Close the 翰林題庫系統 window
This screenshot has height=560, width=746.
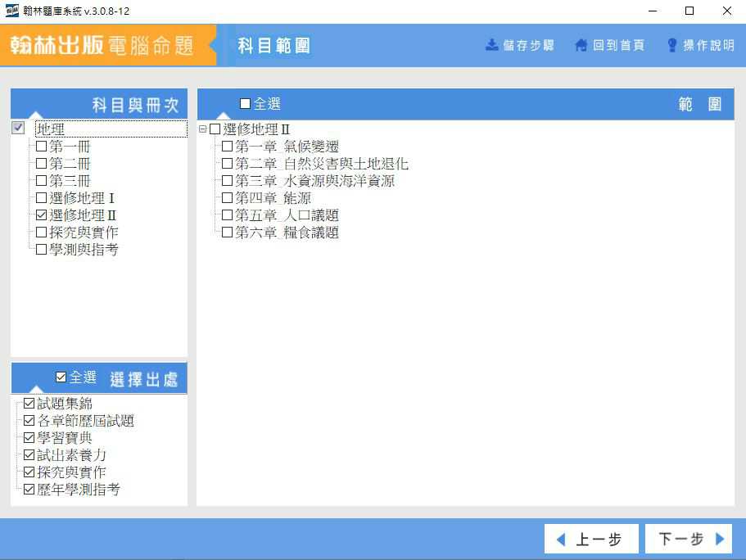point(727,11)
